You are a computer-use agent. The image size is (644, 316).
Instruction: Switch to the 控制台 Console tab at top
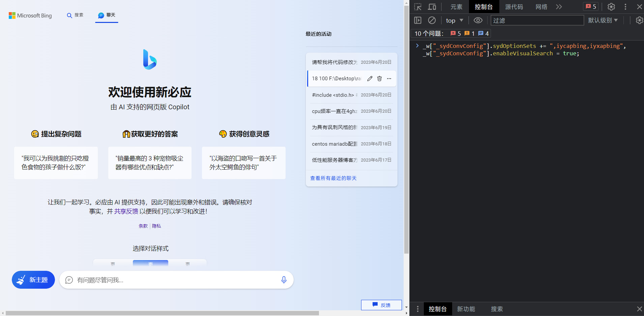[484, 7]
